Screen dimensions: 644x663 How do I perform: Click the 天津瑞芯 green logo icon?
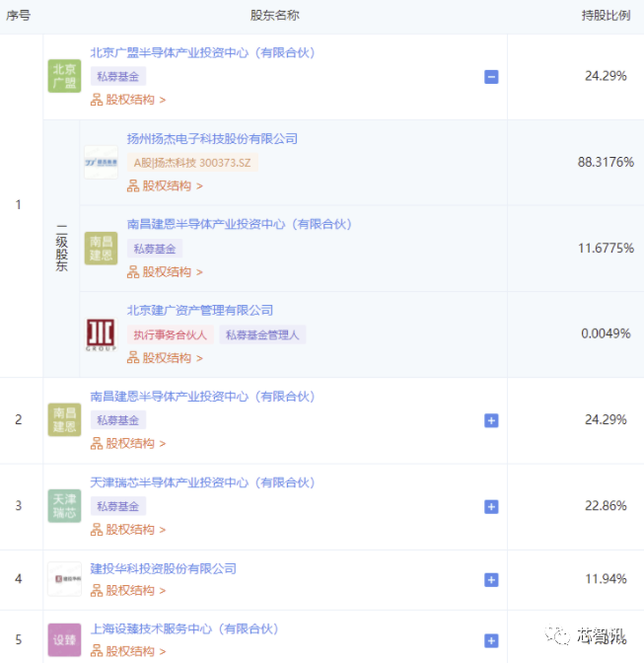[64, 506]
